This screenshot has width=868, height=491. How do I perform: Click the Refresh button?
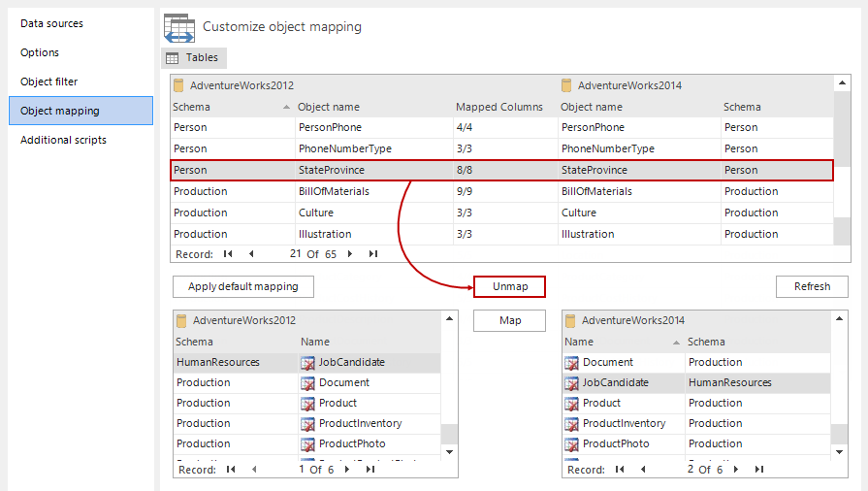pos(812,286)
